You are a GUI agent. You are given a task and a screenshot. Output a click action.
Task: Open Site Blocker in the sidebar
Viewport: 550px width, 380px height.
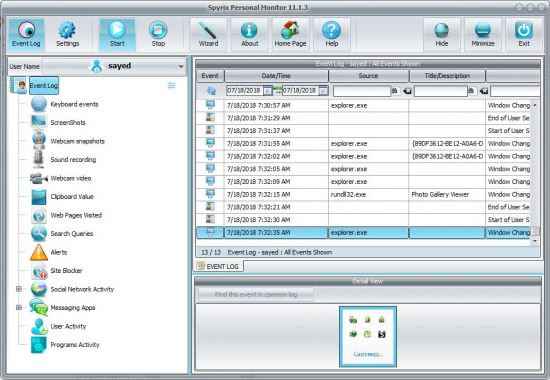coord(66,271)
